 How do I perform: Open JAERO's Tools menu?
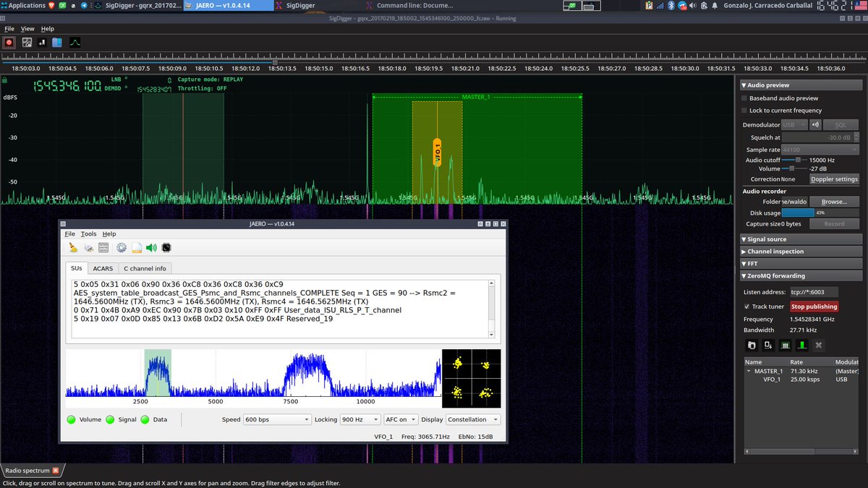click(88, 234)
